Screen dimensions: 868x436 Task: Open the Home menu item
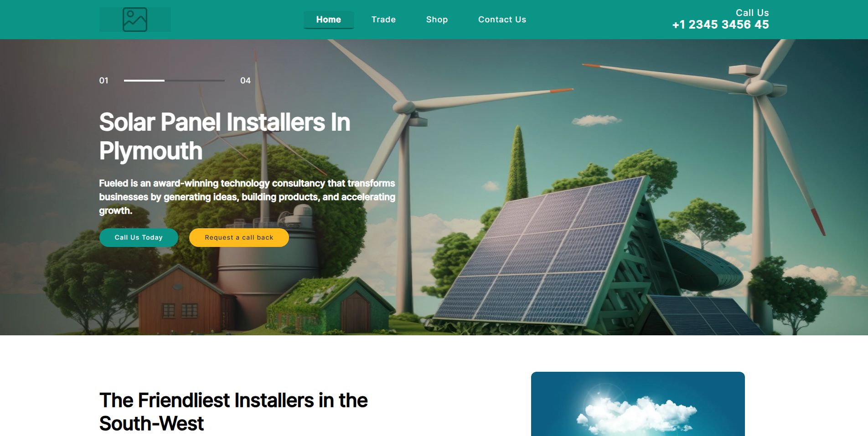click(329, 20)
